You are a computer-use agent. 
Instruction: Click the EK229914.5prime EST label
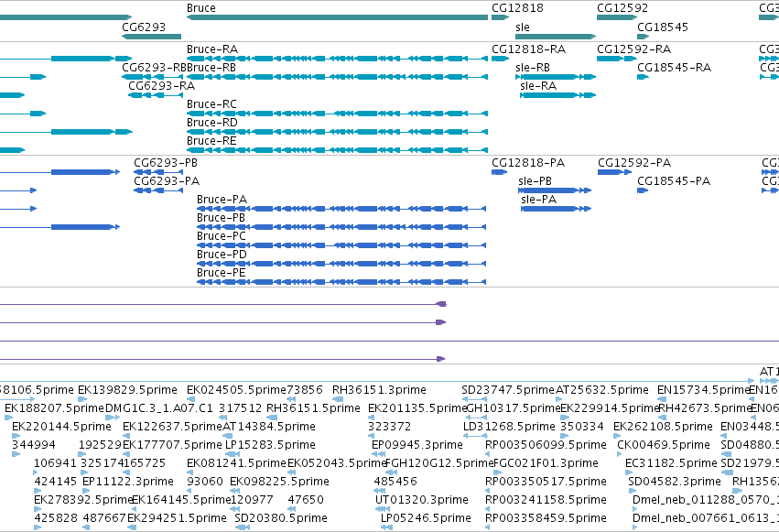(x=610, y=408)
